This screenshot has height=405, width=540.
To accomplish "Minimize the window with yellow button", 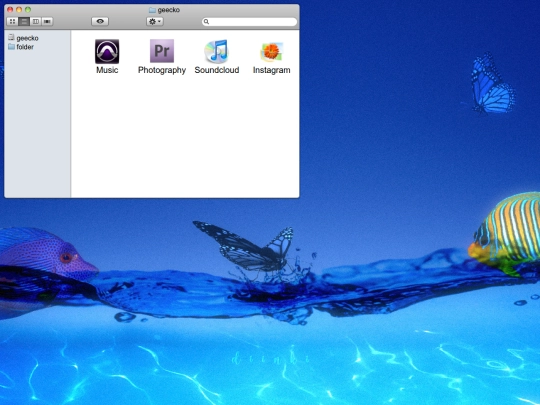I will 19,10.
